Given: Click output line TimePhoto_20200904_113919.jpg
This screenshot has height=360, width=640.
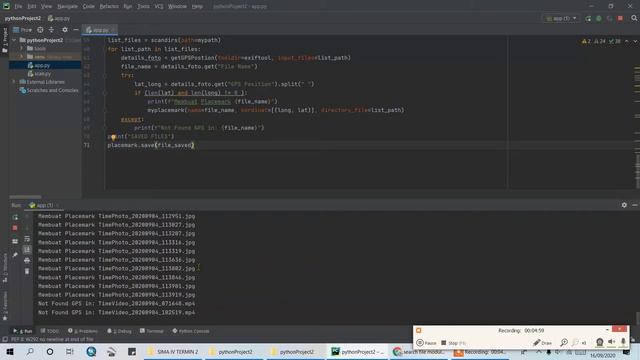Looking at the screenshot, I should point(117,295).
